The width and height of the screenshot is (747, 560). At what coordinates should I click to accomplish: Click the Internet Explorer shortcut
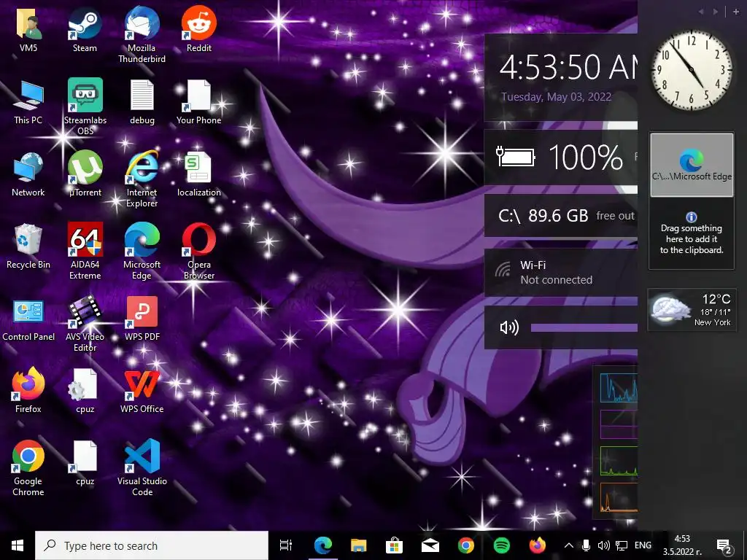(x=142, y=179)
